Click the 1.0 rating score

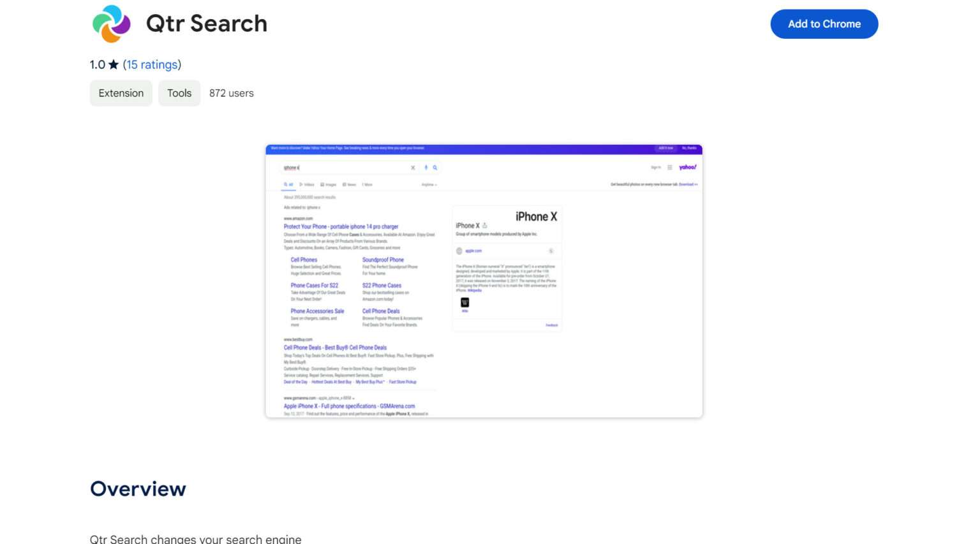(98, 64)
